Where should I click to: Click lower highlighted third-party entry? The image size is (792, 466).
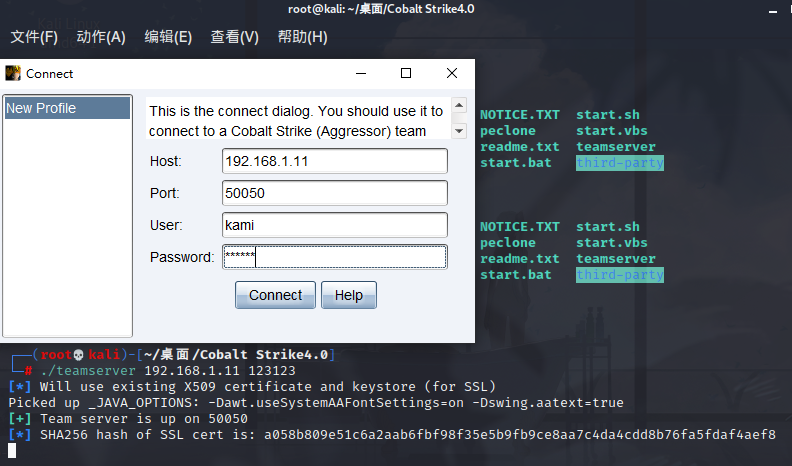tap(620, 275)
